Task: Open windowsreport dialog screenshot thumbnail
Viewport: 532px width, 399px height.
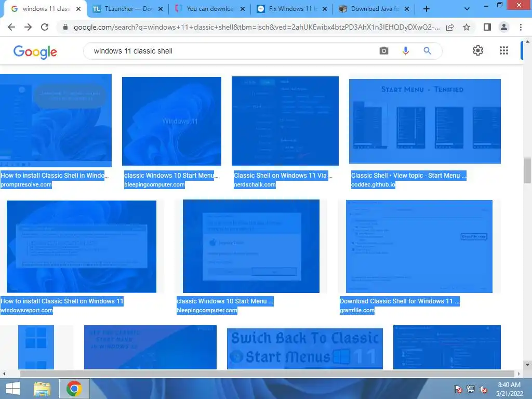Action: tap(82, 246)
